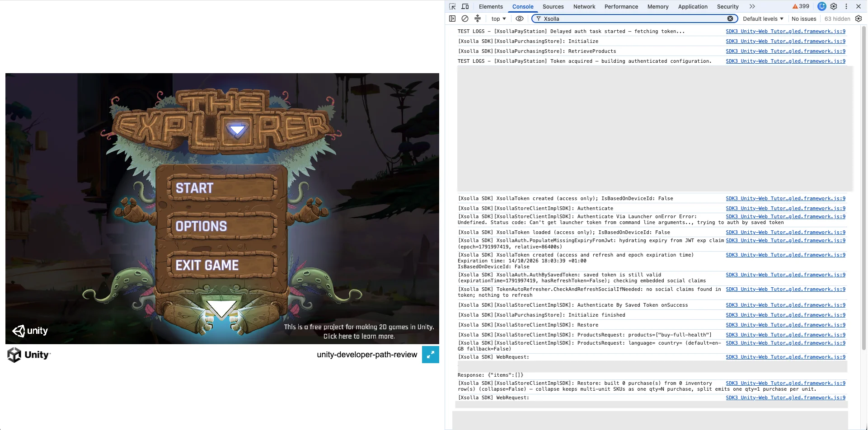Enter fullscreen with the blue expand button
868x430 pixels.
click(431, 355)
